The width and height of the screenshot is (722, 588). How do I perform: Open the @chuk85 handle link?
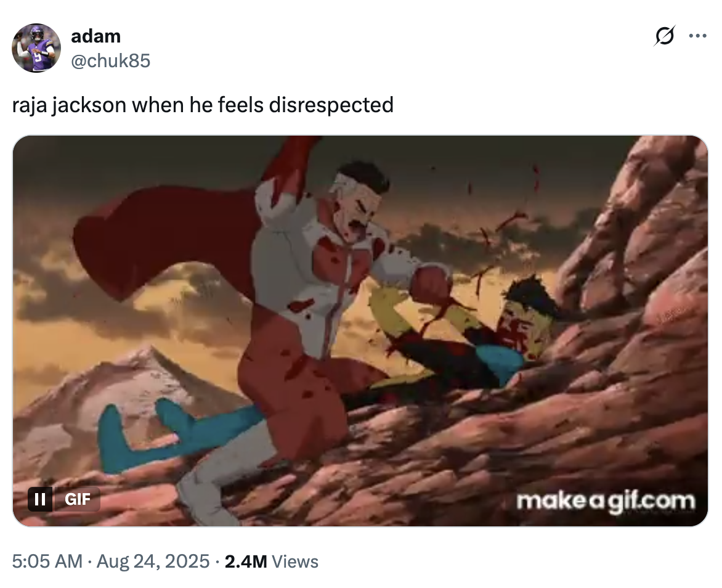[x=110, y=61]
